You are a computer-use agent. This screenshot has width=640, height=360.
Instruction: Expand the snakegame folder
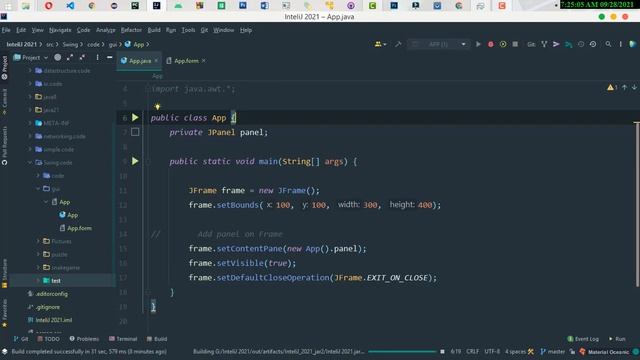[38, 267]
